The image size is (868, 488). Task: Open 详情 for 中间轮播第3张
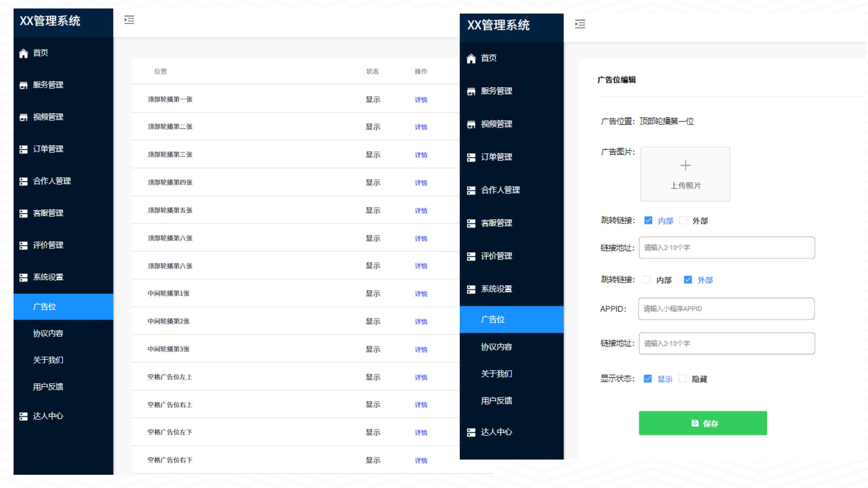tap(421, 349)
